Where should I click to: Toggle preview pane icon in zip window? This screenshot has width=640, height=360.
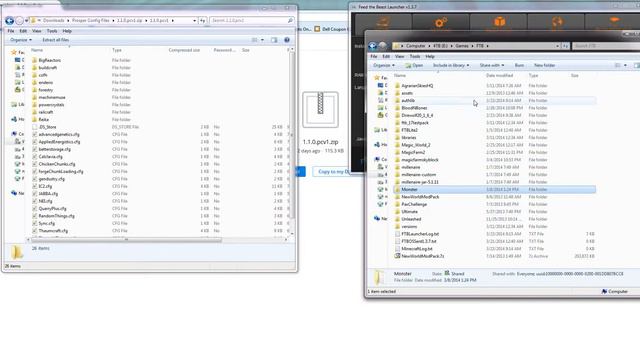(274, 40)
